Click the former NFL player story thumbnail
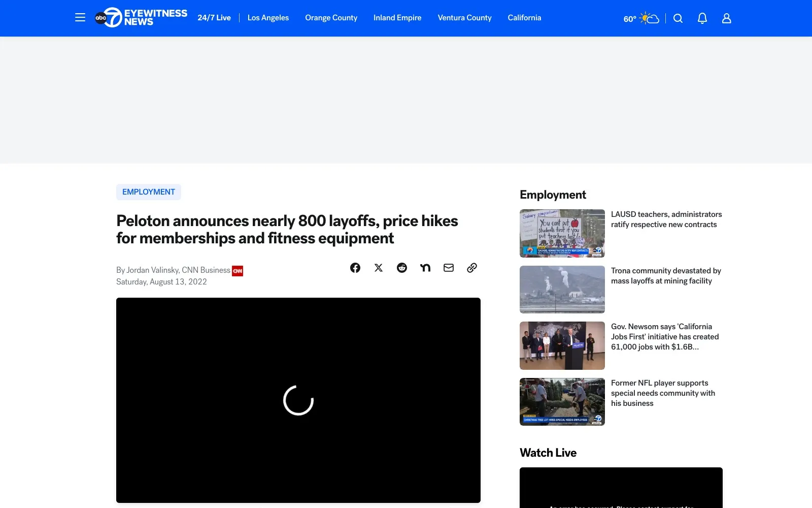Screen dimensions: 812x508 tap(562, 402)
